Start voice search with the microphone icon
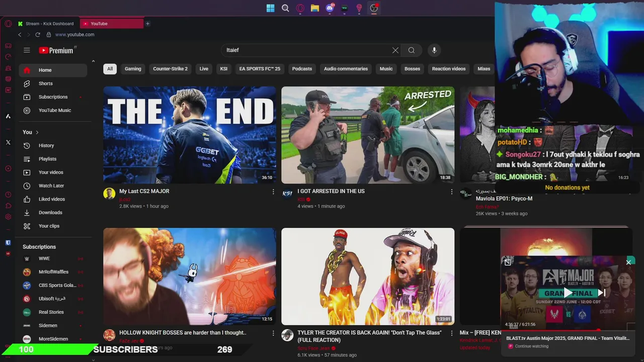This screenshot has height=362, width=644. click(434, 50)
